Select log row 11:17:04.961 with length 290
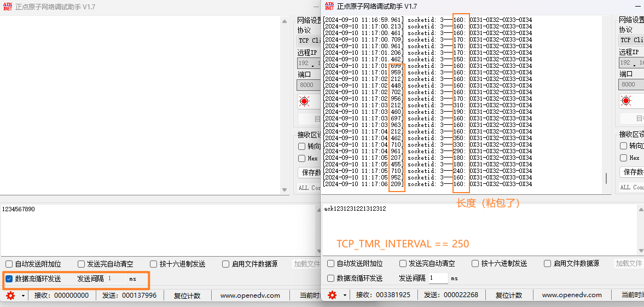Viewport: 644px width, 307px height. pyautogui.click(x=427, y=151)
